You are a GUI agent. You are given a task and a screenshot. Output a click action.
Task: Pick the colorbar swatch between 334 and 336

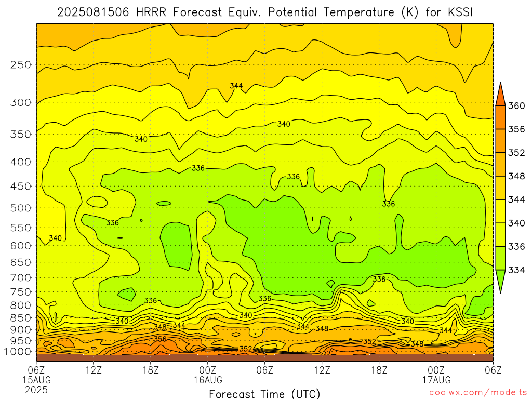pos(500,258)
